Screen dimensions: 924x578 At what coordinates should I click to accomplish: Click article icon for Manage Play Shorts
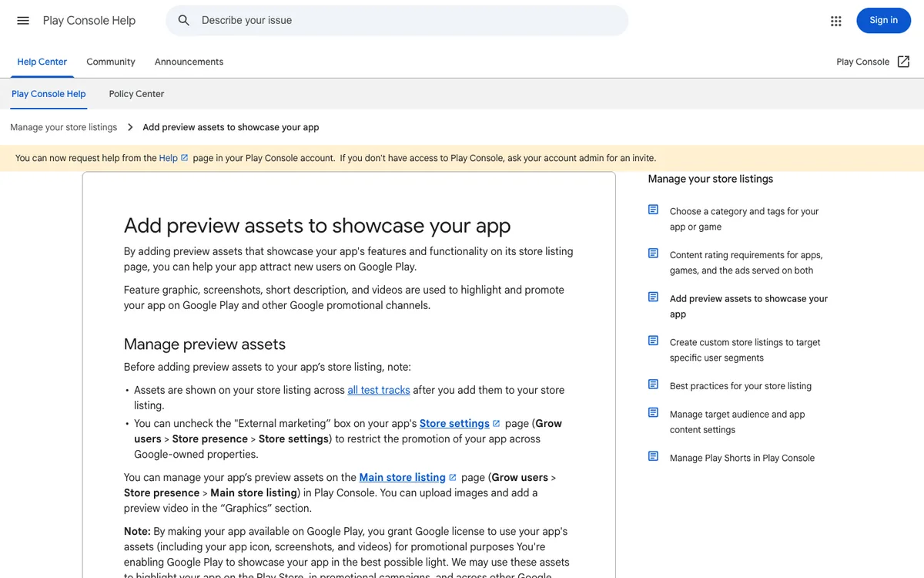click(x=653, y=456)
